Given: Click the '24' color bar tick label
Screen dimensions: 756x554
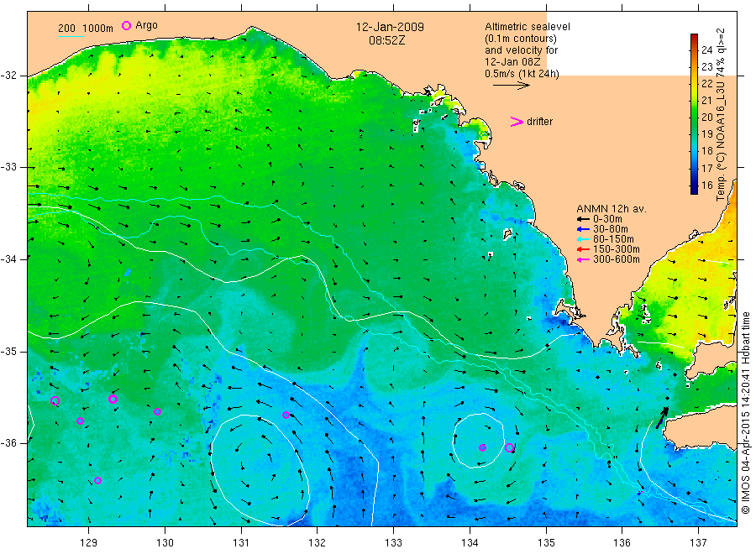Looking at the screenshot, I should [x=706, y=50].
